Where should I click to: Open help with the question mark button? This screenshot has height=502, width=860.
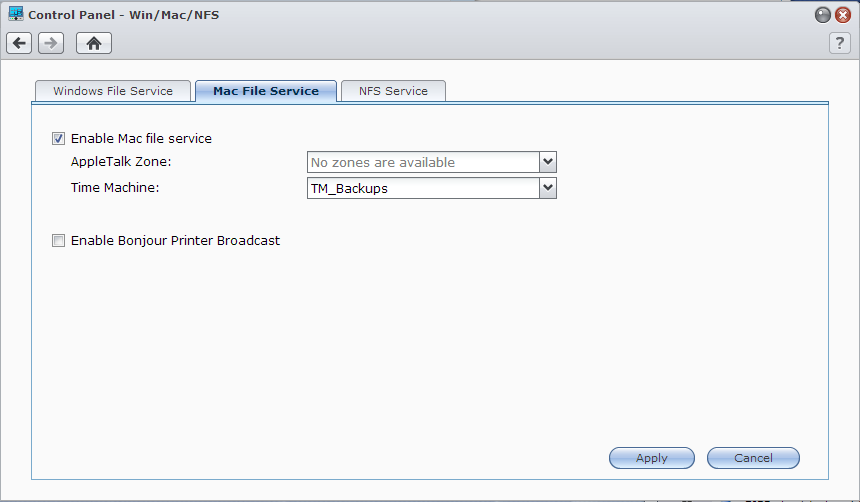(x=840, y=43)
